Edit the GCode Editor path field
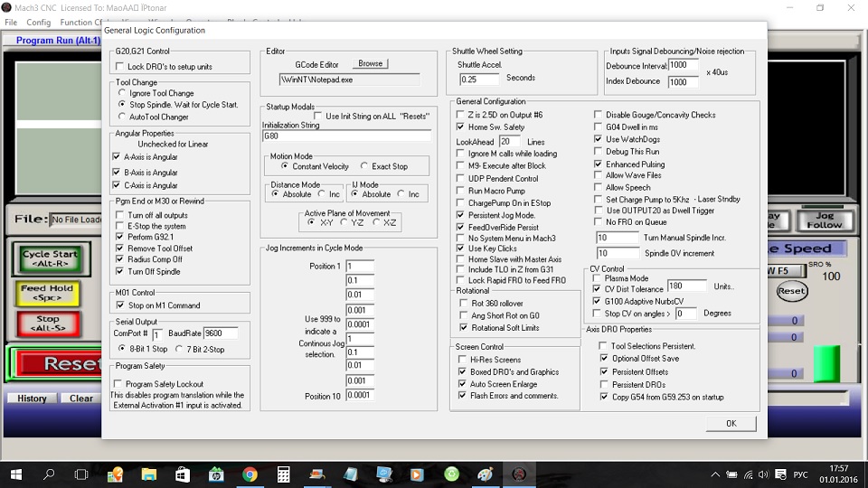 coord(349,80)
